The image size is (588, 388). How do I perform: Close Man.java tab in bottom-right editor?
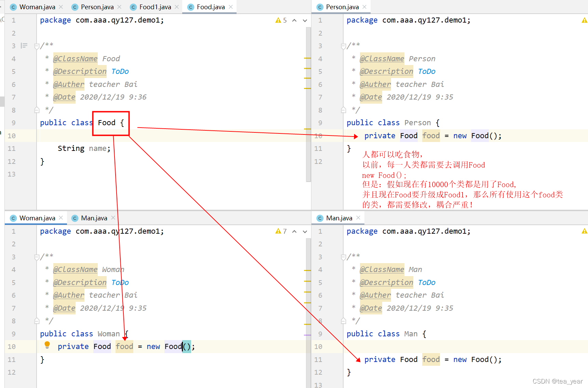pyautogui.click(x=358, y=218)
